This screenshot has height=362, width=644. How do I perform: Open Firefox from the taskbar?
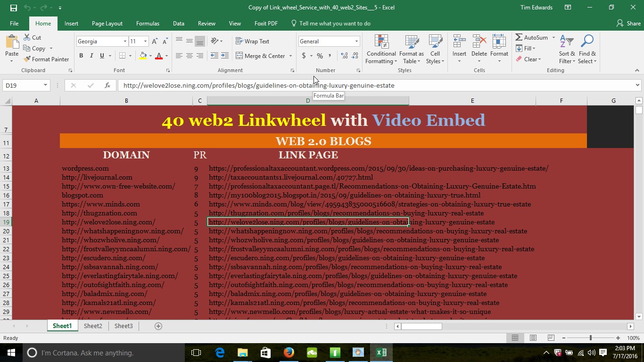289,353
